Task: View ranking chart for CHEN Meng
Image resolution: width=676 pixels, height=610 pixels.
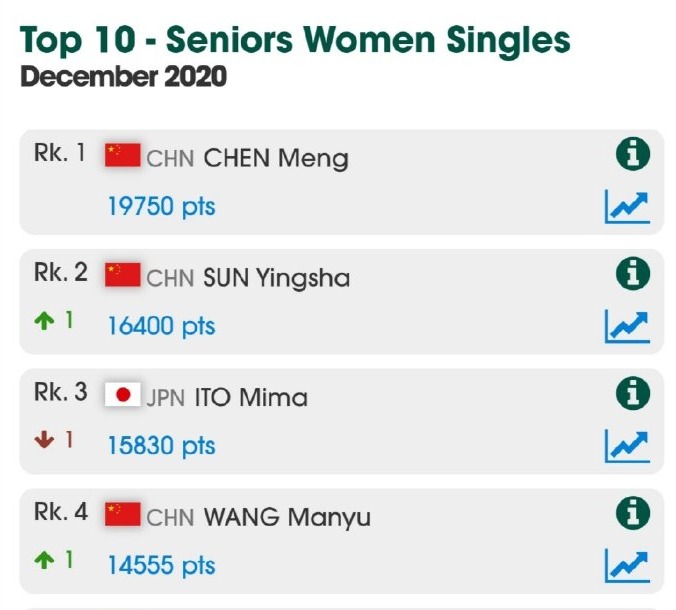Action: coord(627,206)
